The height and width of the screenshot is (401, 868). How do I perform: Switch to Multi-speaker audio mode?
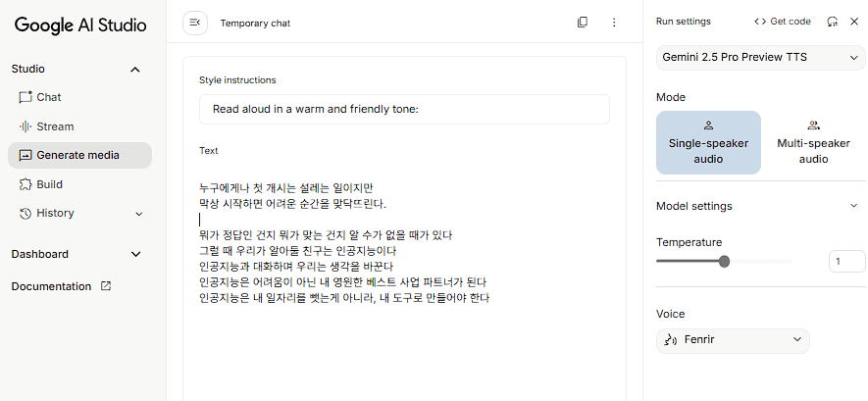(x=813, y=142)
